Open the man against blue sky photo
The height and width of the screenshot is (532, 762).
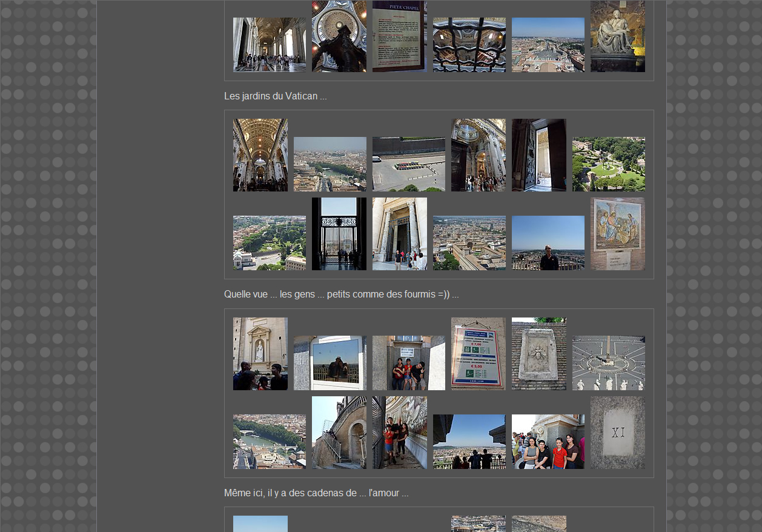point(548,243)
